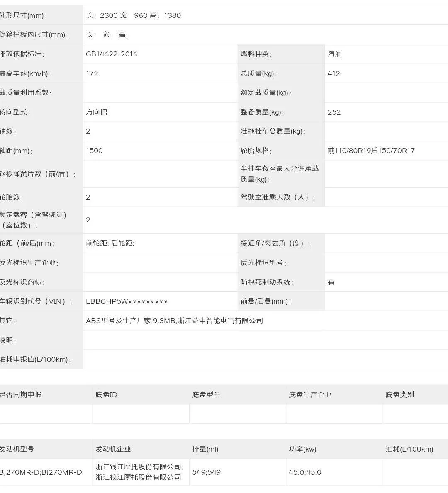Click the 底盘类别 column header
The image size is (448, 493).
tap(400, 395)
